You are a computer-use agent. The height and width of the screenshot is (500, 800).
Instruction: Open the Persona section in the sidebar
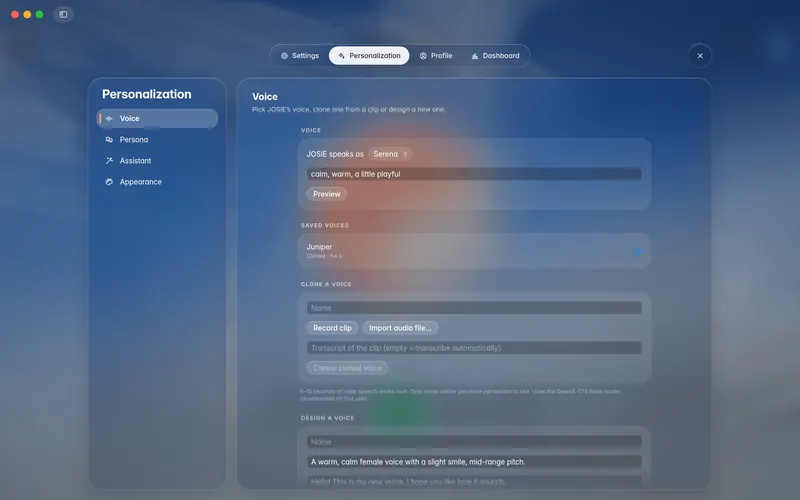(157, 139)
